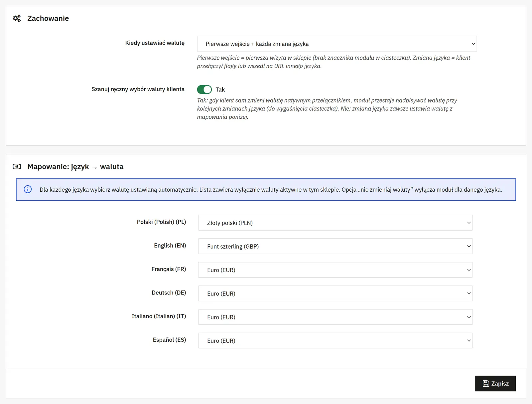532x404 pixels.
Task: Click the 'Deutsch (DE)' label
Action: coord(169,293)
